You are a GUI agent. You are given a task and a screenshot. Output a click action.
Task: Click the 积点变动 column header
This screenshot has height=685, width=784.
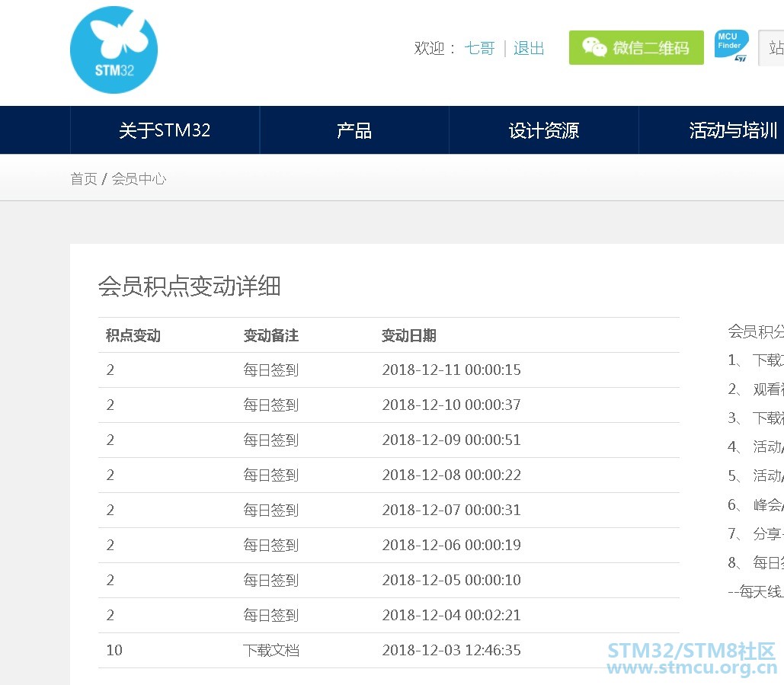click(133, 335)
